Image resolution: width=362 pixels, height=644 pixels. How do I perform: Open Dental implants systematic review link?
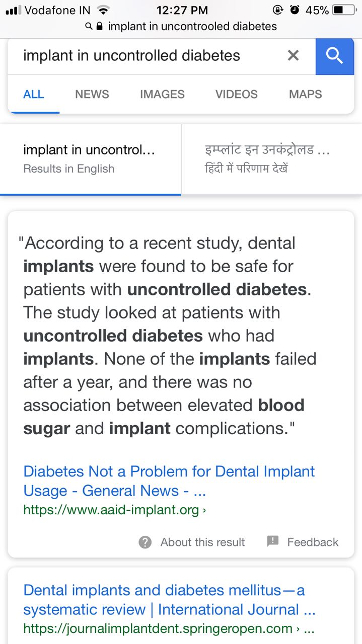[169, 600]
